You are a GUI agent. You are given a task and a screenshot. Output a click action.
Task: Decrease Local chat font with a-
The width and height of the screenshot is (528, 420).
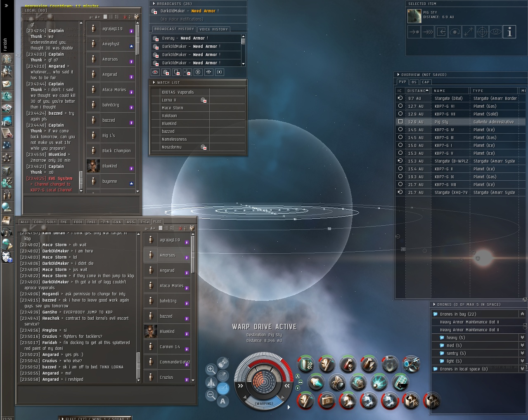[x=91, y=17]
